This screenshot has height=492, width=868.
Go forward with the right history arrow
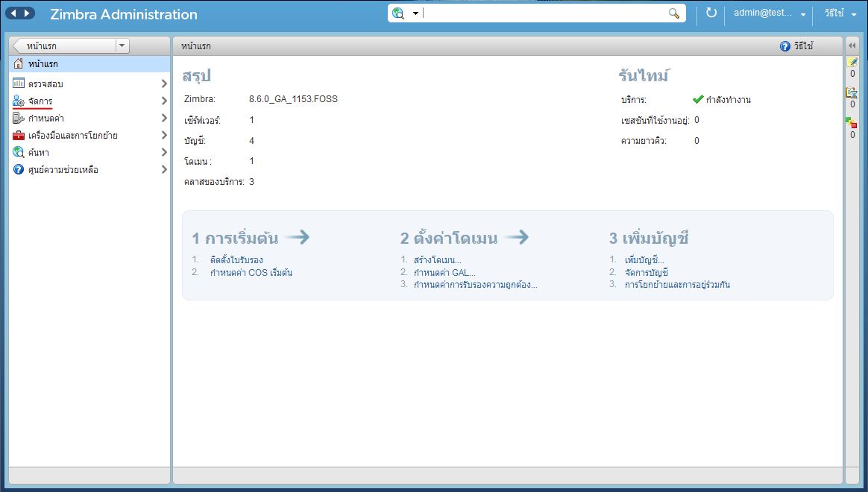27,13
